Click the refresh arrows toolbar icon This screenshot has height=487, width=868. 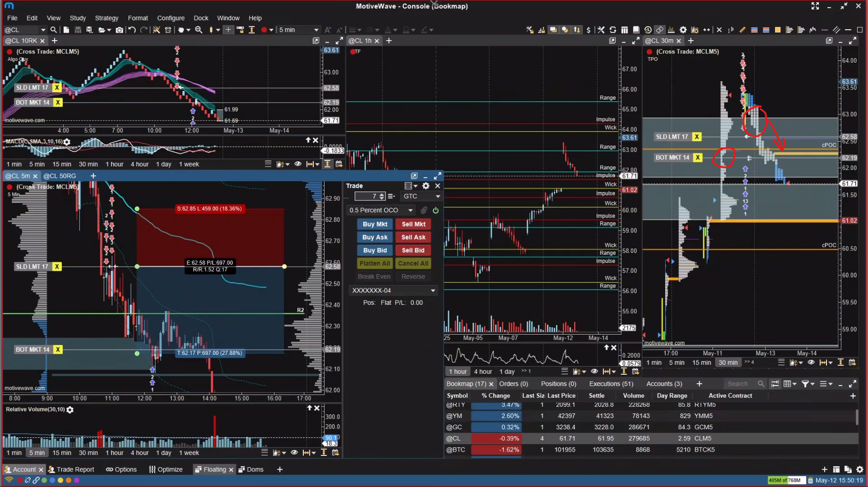tap(613, 30)
